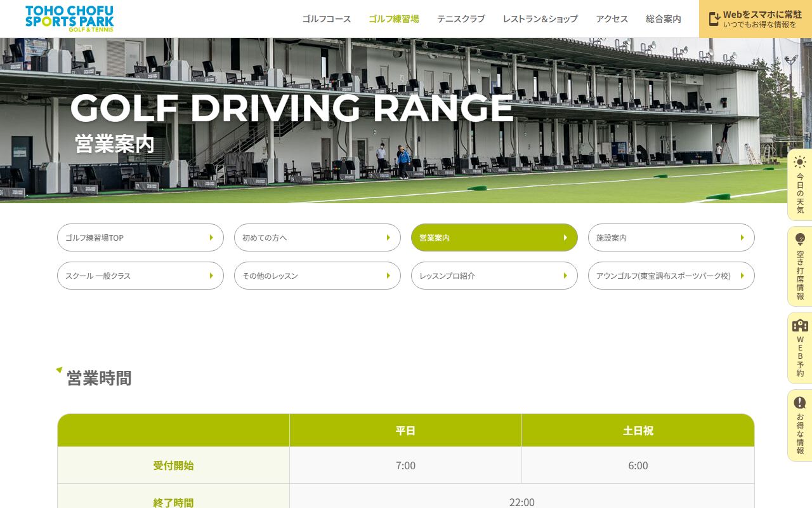Click the Webをスマホに常駐 banner text

coord(763,14)
